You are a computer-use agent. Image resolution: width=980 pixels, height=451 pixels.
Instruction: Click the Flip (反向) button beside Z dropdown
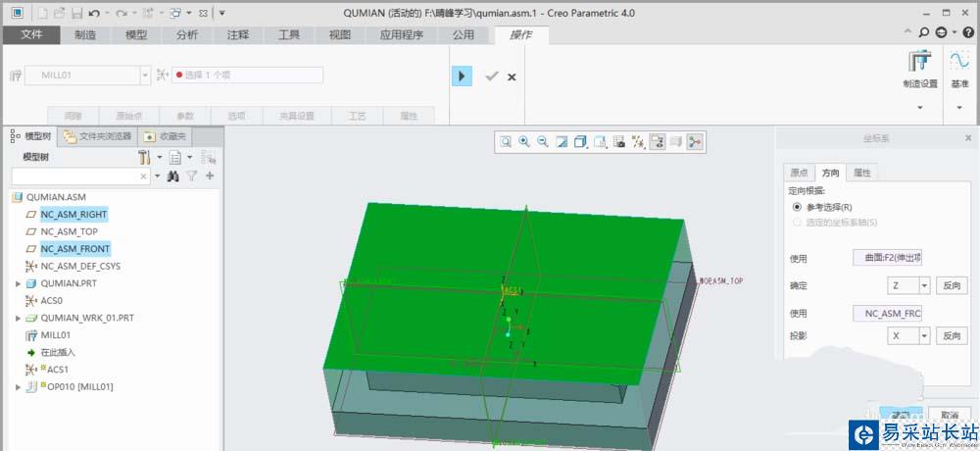952,286
